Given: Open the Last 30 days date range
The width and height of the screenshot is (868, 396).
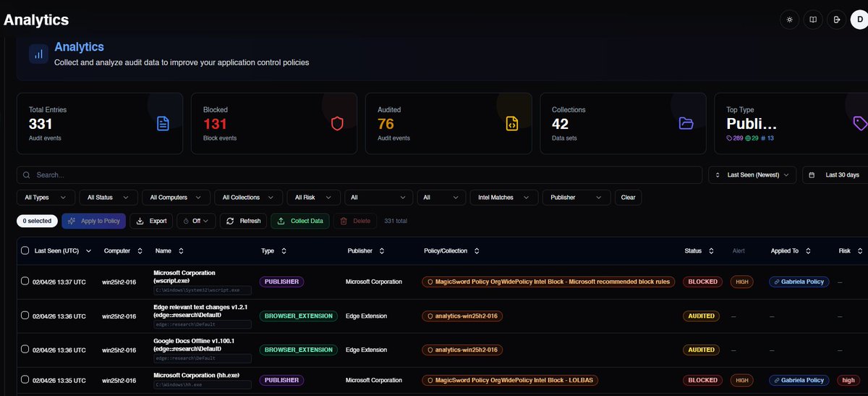Looking at the screenshot, I should pos(835,175).
